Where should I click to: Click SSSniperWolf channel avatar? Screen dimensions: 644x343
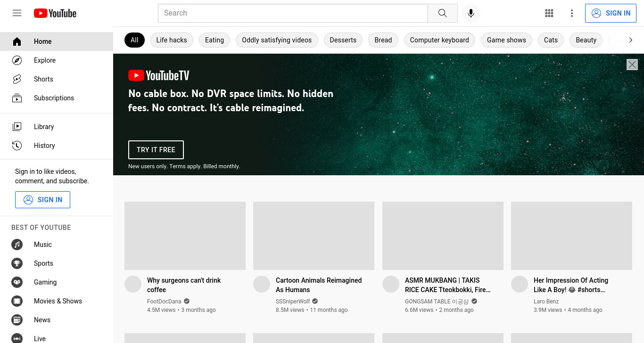click(262, 284)
